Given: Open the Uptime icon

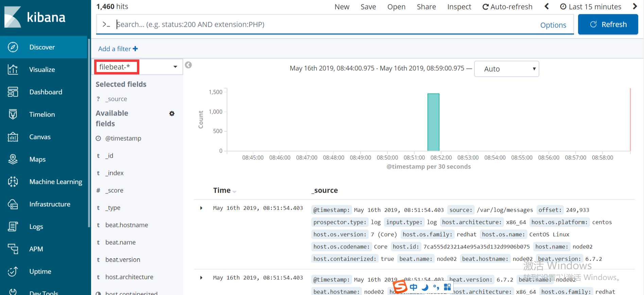Looking at the screenshot, I should click(13, 271).
